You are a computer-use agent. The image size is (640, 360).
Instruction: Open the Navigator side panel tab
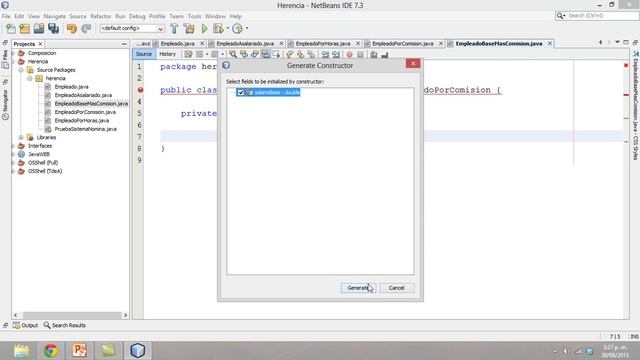tap(5, 104)
